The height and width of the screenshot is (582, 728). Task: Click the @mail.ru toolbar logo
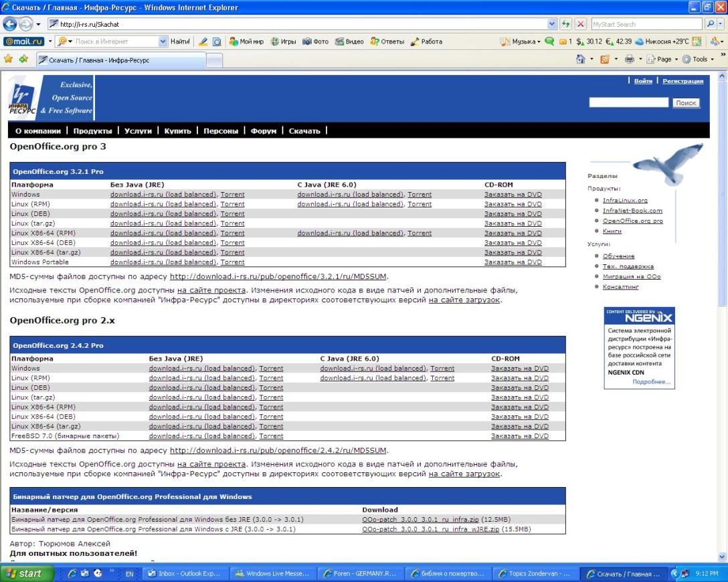click(23, 41)
